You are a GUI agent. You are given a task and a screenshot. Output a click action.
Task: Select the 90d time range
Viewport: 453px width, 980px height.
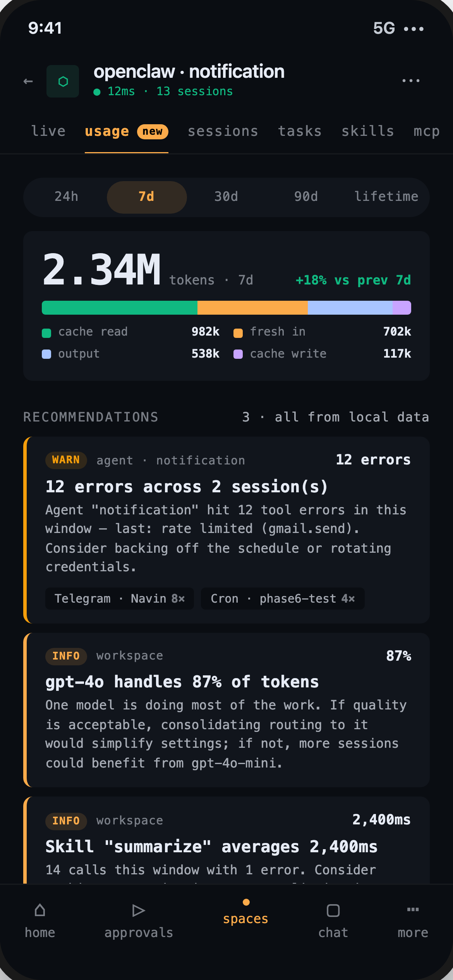306,197
